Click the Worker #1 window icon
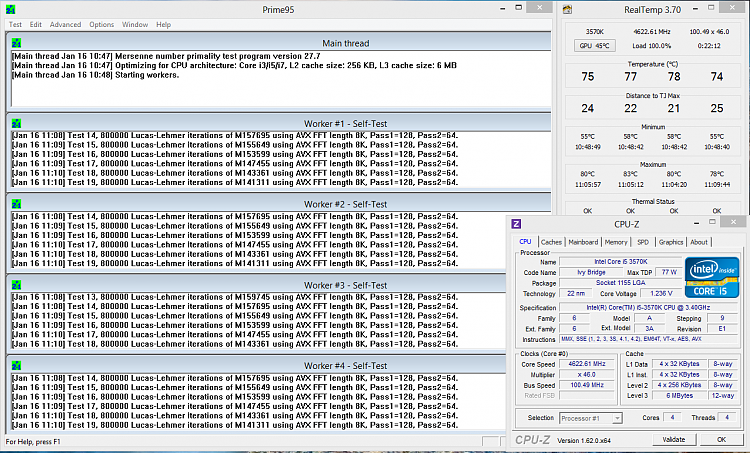750x453 pixels. click(x=16, y=124)
